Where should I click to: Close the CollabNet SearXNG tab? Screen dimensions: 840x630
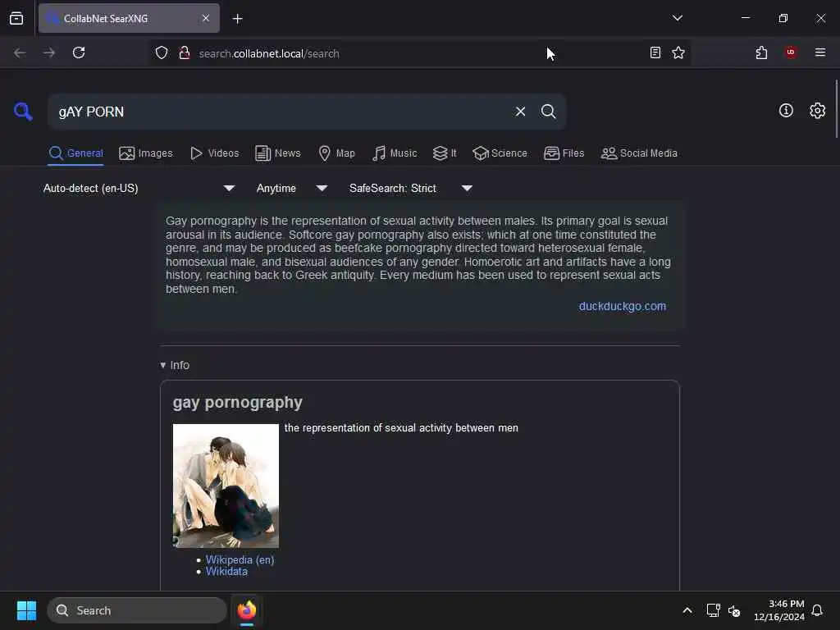coord(206,18)
